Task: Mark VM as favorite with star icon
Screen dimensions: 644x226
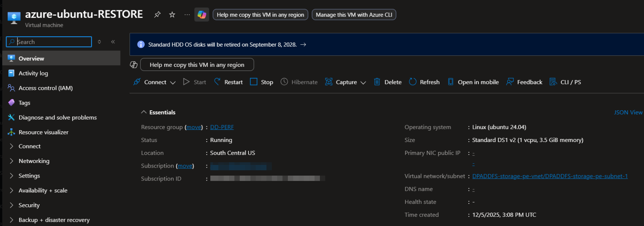Action: pyautogui.click(x=172, y=15)
